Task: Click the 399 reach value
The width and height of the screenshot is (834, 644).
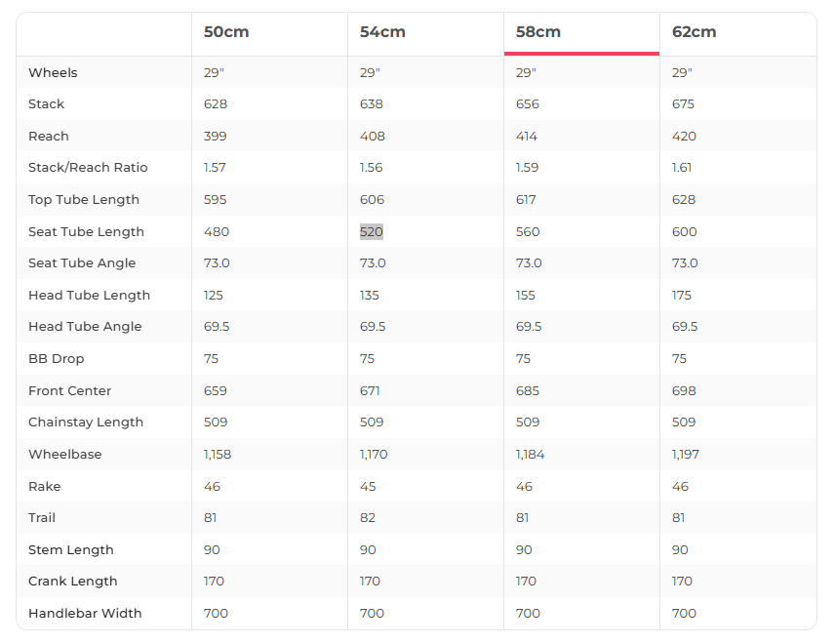Action: click(x=216, y=137)
